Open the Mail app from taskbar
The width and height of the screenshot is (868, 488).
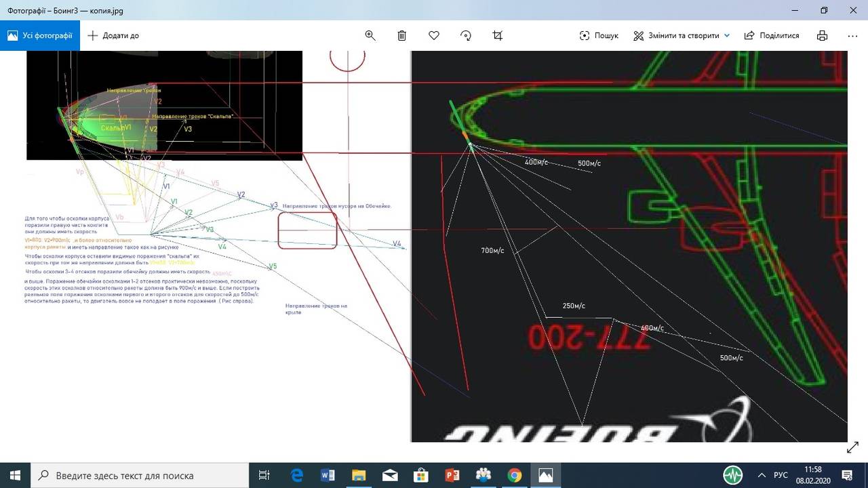pos(390,475)
